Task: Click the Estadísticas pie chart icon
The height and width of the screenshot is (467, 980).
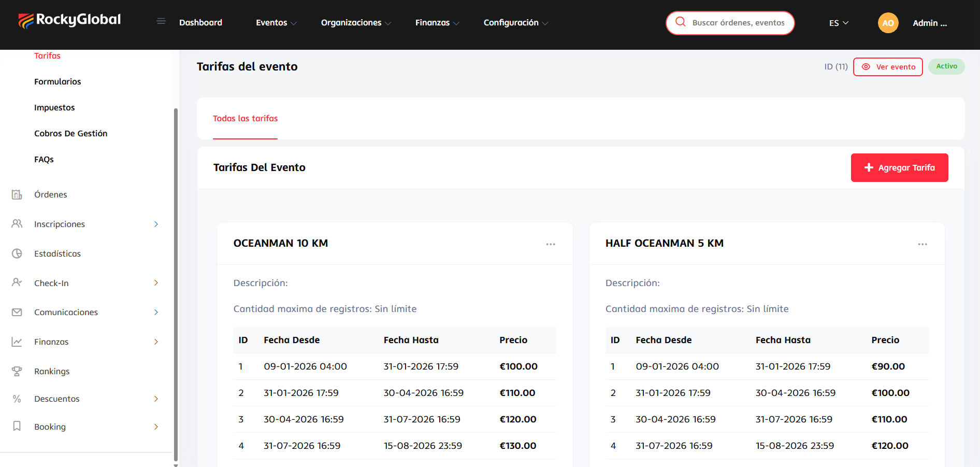Action: 17,253
